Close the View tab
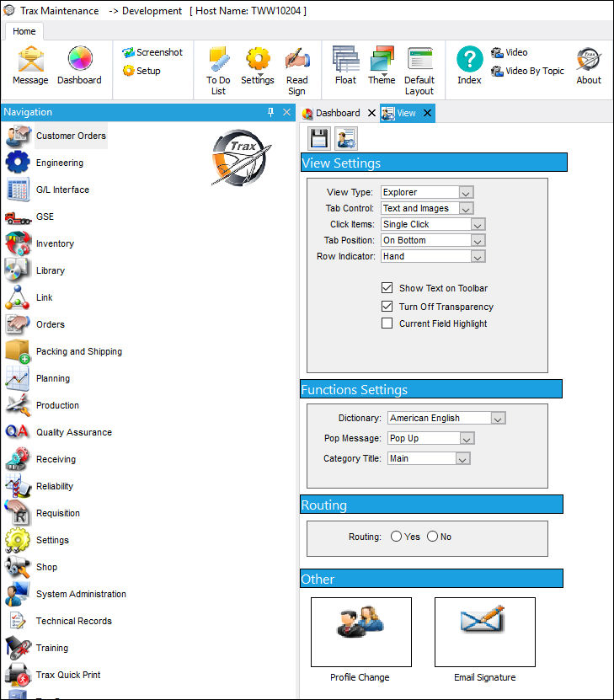 427,113
